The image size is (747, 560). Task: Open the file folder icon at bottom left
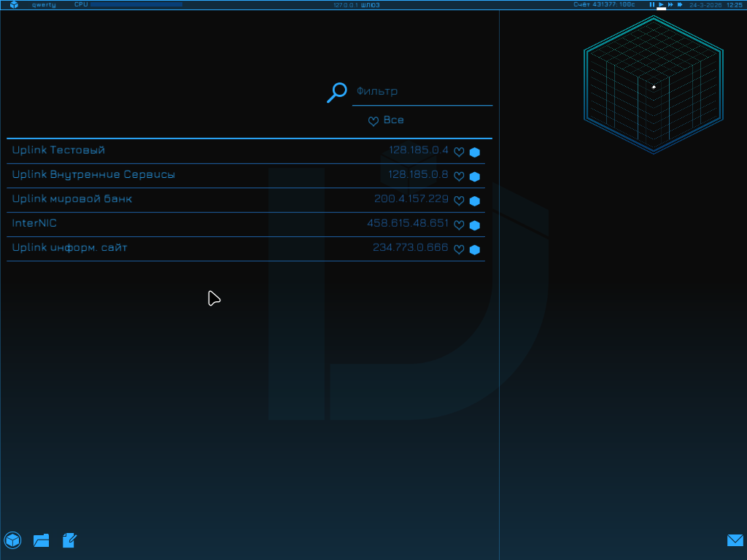42,540
